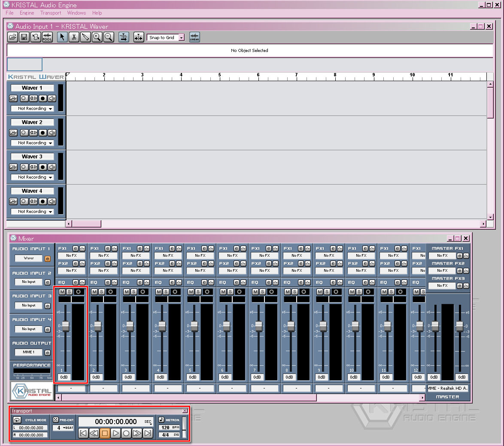
Task: Click MME - Realtek HD master output label
Action: (x=448, y=388)
